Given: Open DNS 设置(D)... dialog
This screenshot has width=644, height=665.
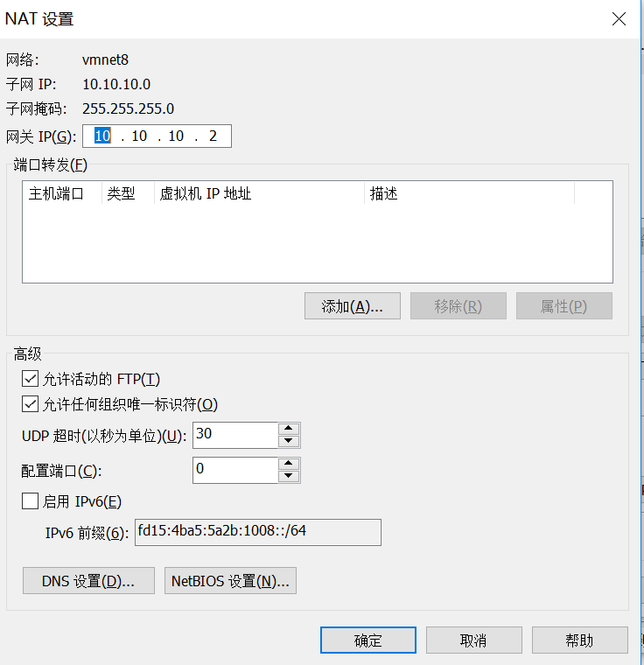Looking at the screenshot, I should [88, 581].
